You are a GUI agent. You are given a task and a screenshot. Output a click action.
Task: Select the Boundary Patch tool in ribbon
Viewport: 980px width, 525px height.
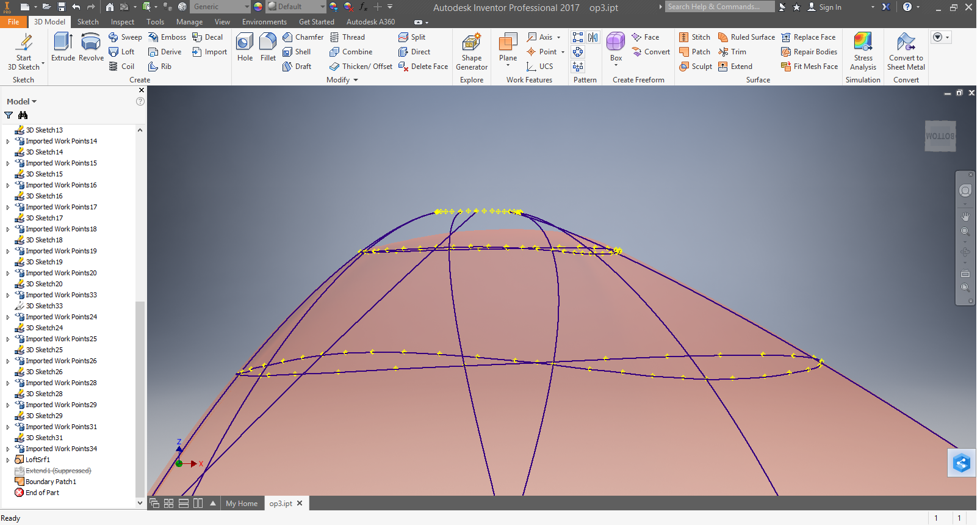pyautogui.click(x=694, y=52)
